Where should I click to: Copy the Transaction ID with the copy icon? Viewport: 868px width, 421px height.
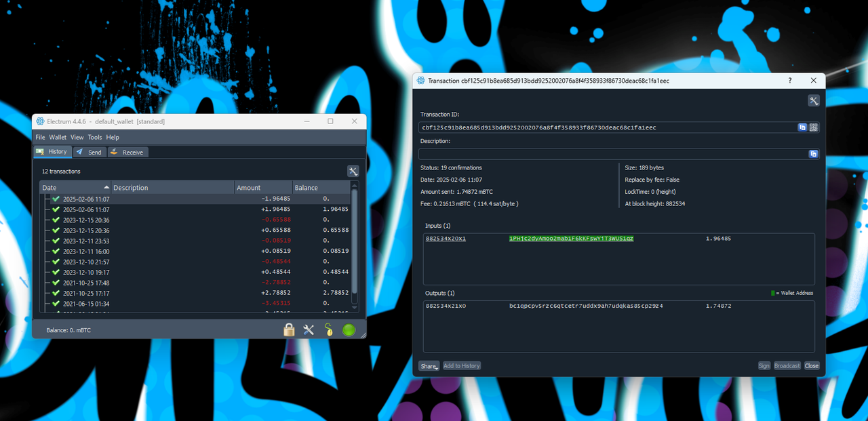click(802, 127)
